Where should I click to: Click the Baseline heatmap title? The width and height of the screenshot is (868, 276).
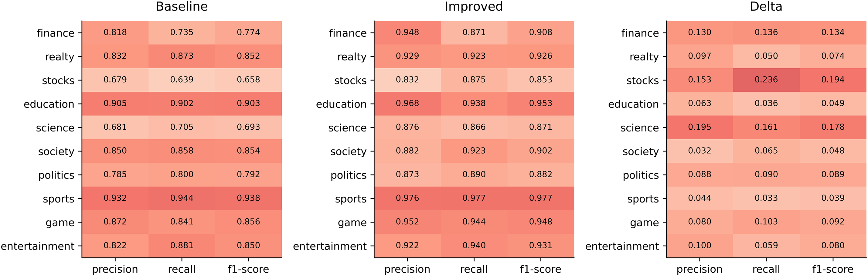(182, 7)
